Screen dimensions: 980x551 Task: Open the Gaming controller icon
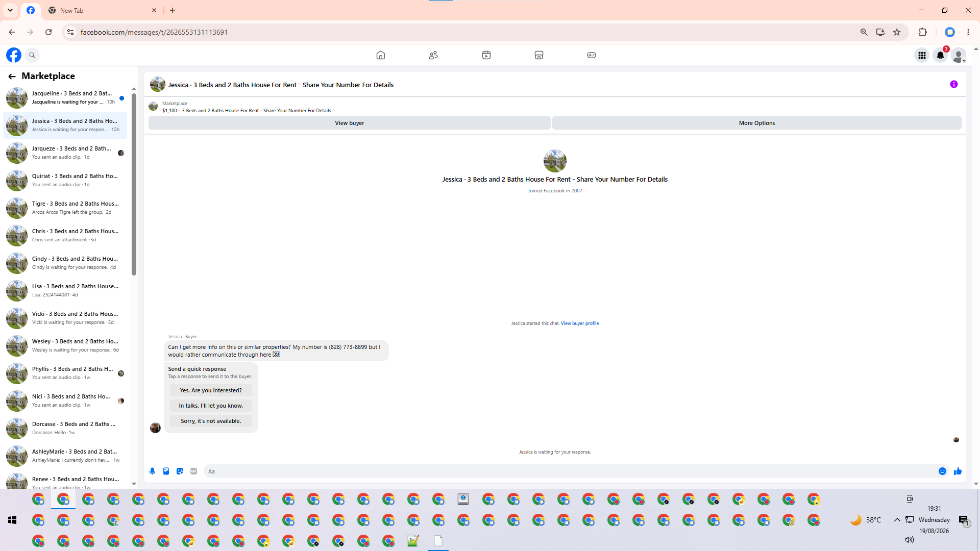(x=592, y=55)
